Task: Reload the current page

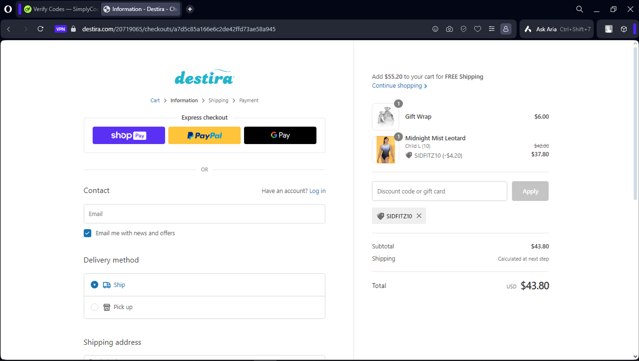Action: click(40, 29)
